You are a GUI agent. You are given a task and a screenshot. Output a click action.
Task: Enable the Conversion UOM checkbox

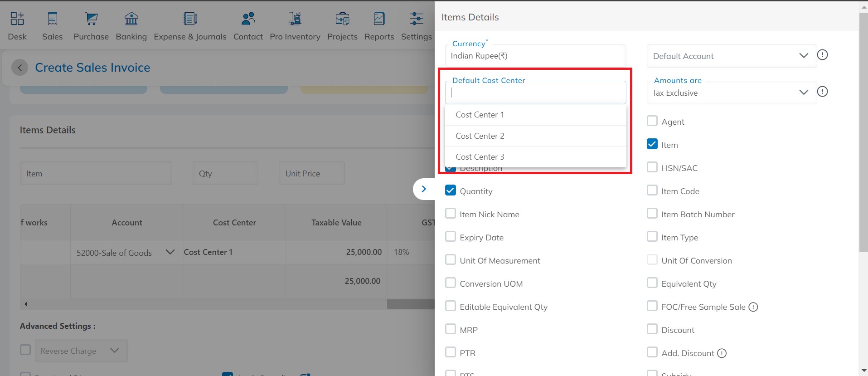(x=450, y=283)
